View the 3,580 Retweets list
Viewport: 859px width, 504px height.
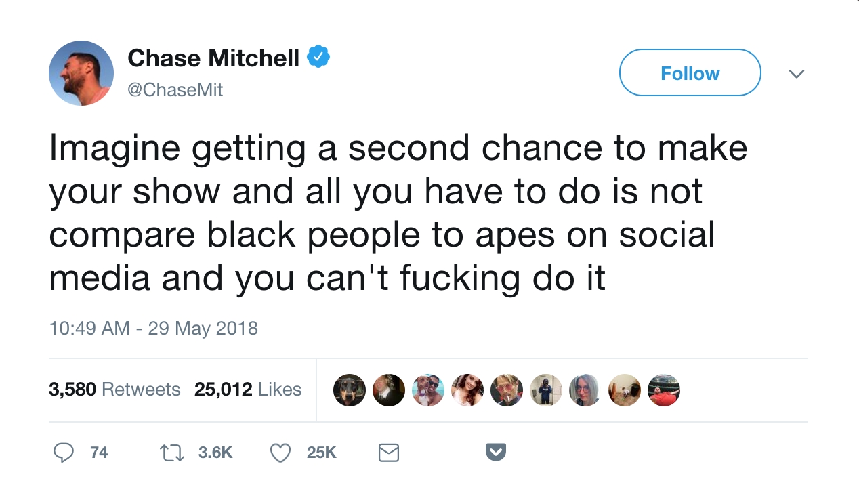coord(114,390)
